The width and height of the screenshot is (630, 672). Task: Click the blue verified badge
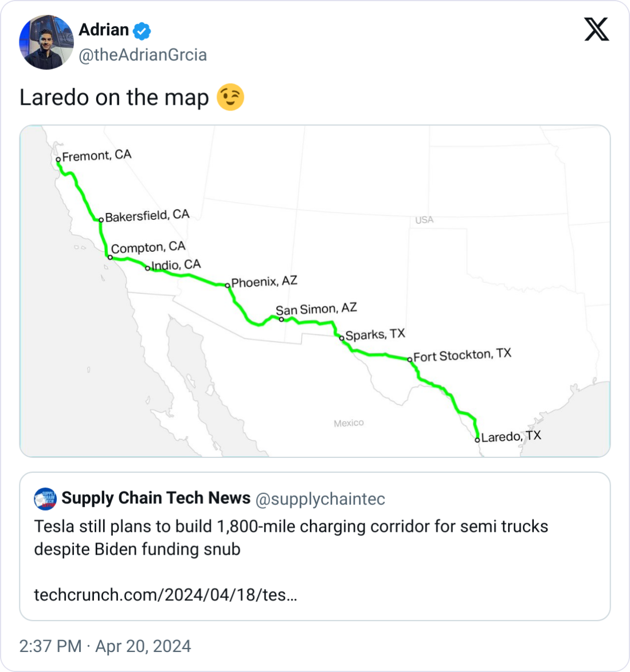[142, 30]
